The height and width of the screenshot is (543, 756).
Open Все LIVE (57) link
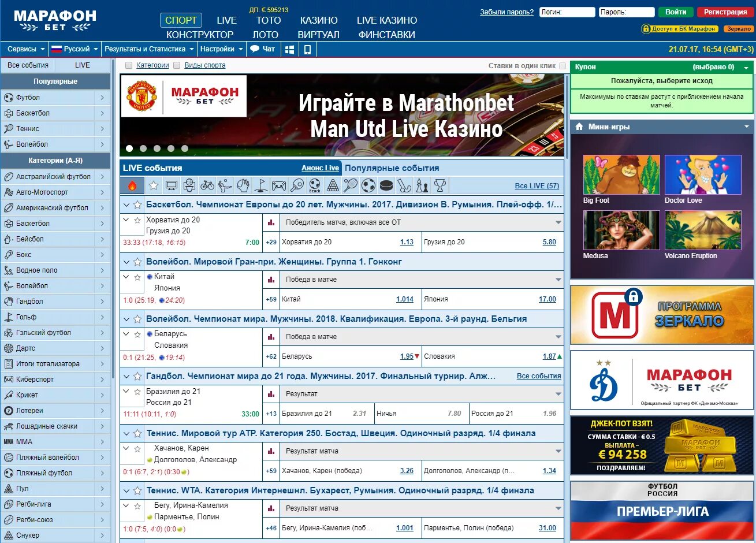[x=537, y=186]
